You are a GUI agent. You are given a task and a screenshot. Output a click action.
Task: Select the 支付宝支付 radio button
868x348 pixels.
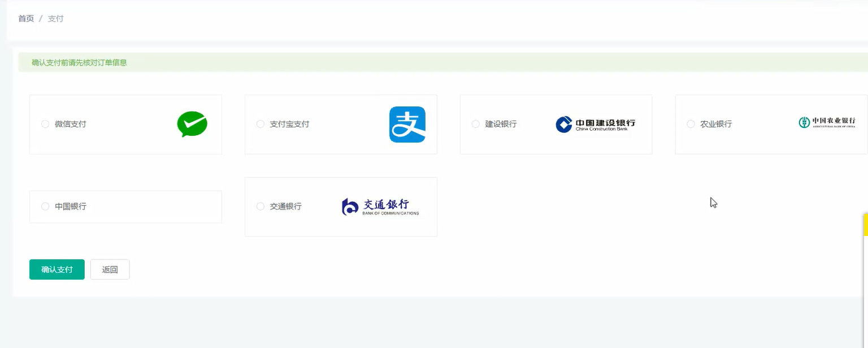click(x=261, y=124)
